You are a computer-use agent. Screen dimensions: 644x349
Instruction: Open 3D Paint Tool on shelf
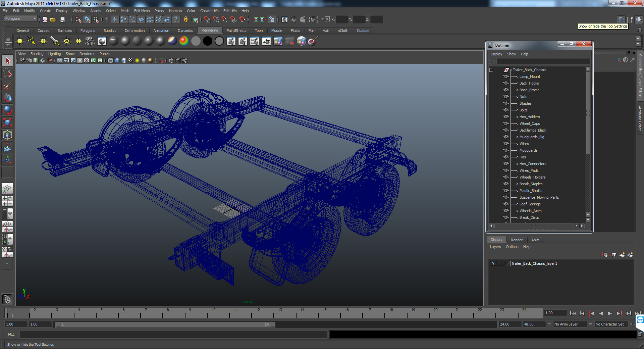point(313,41)
